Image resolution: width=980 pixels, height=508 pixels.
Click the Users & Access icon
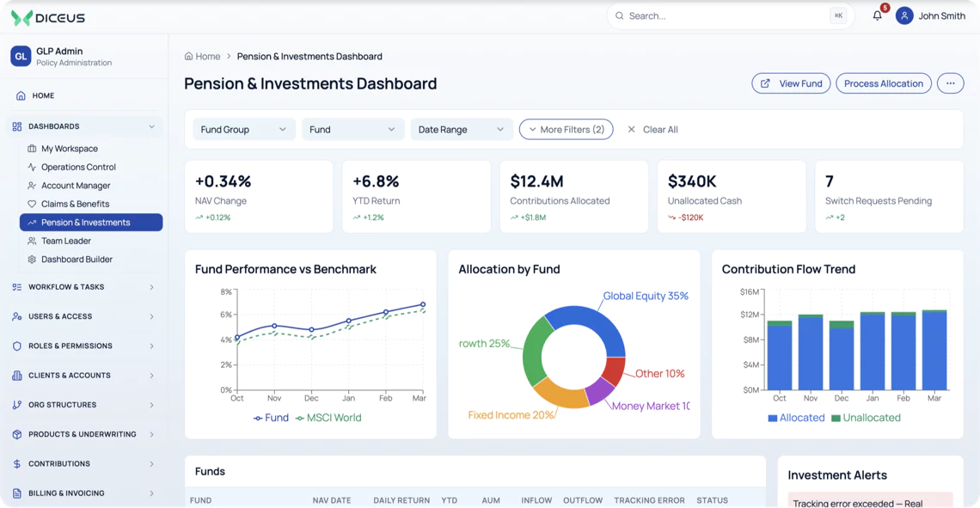pos(17,316)
